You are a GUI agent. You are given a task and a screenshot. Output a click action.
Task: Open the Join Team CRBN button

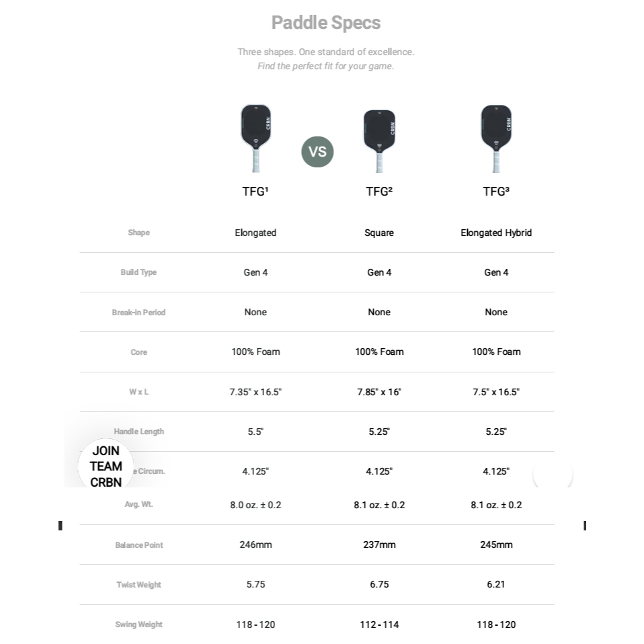[x=106, y=467]
